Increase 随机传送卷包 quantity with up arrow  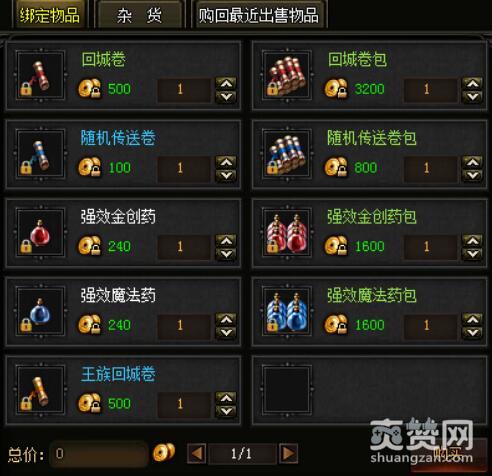pyautogui.click(x=472, y=162)
